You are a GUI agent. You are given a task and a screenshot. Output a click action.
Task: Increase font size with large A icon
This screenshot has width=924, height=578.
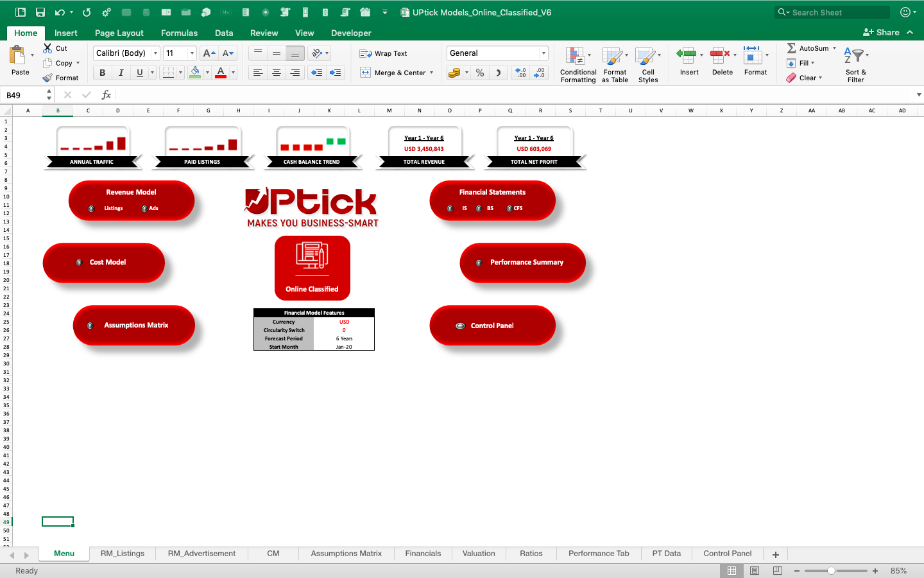click(209, 53)
